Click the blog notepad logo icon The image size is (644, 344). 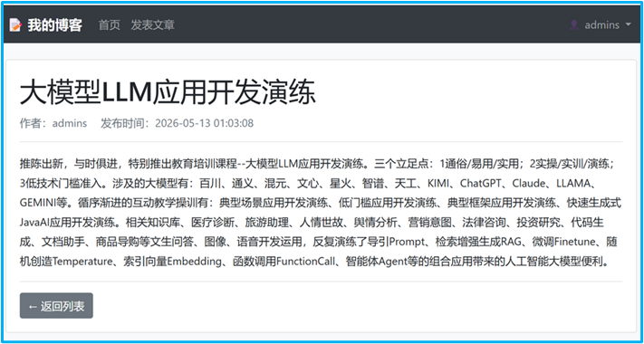[15, 25]
